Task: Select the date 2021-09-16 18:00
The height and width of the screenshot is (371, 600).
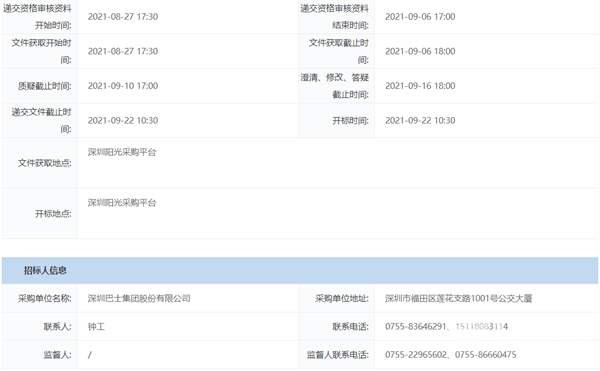Action: click(x=420, y=86)
